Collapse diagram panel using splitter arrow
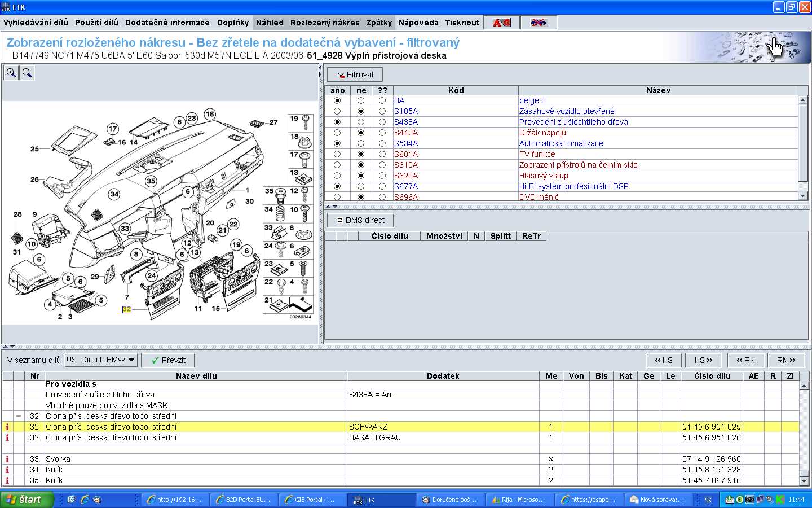812x508 pixels. (320, 68)
